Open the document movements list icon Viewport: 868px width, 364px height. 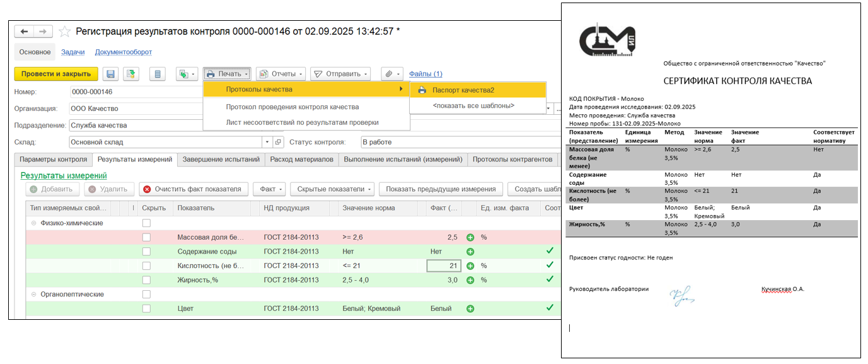click(x=158, y=74)
